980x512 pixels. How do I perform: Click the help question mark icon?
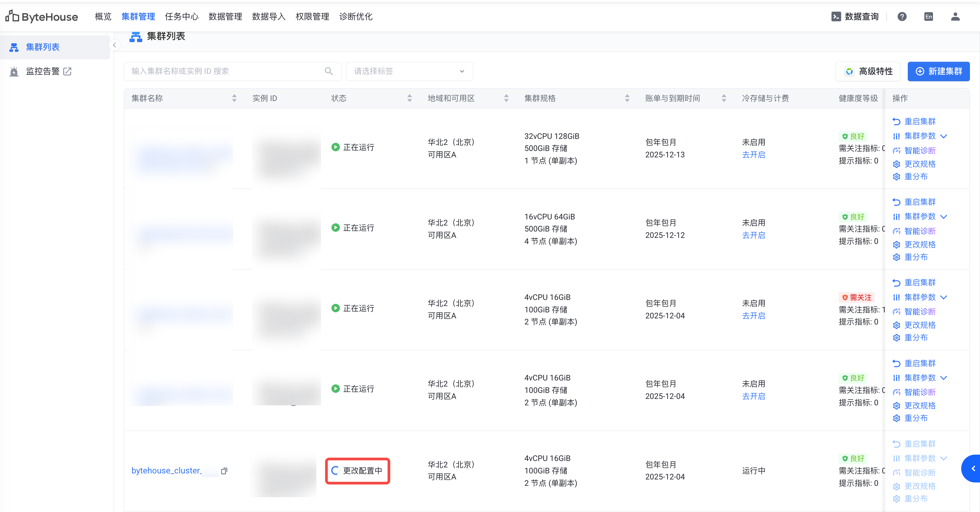coord(902,16)
